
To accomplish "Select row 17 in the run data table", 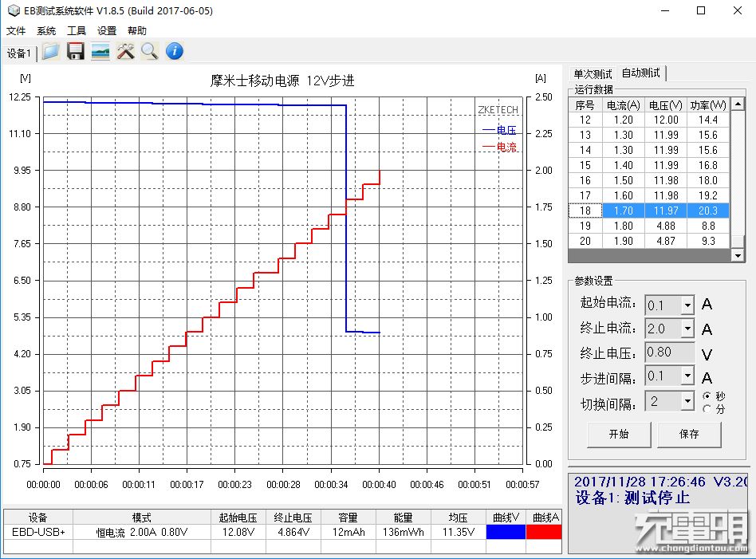I will pyautogui.click(x=649, y=195).
